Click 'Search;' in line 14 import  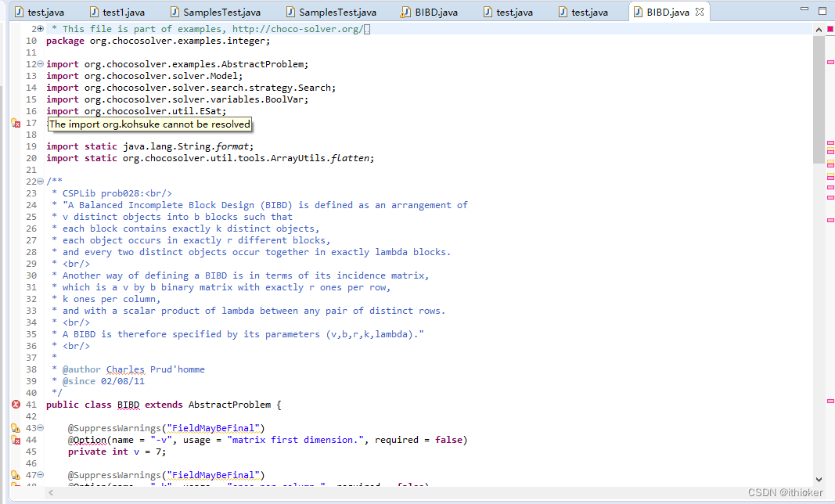[317, 88]
